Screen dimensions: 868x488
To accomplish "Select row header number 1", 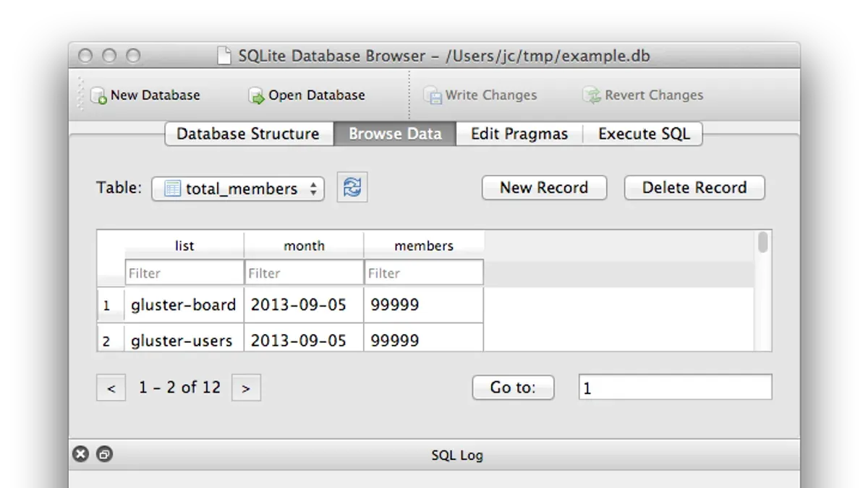I will (x=111, y=305).
